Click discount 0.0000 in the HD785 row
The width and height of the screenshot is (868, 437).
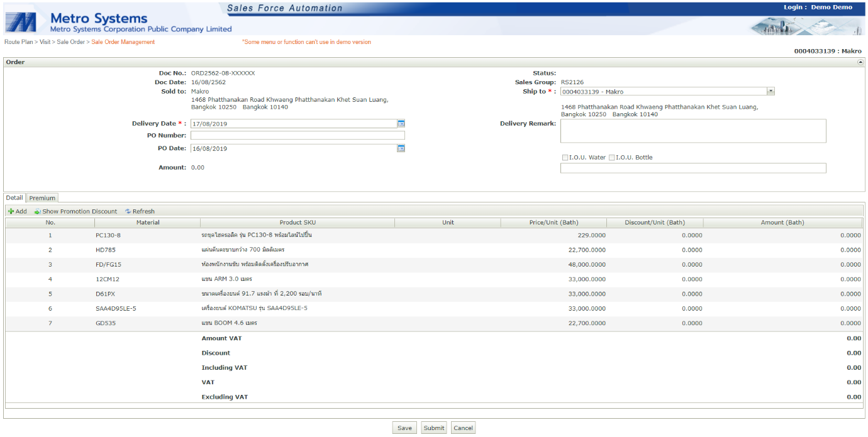coord(691,250)
